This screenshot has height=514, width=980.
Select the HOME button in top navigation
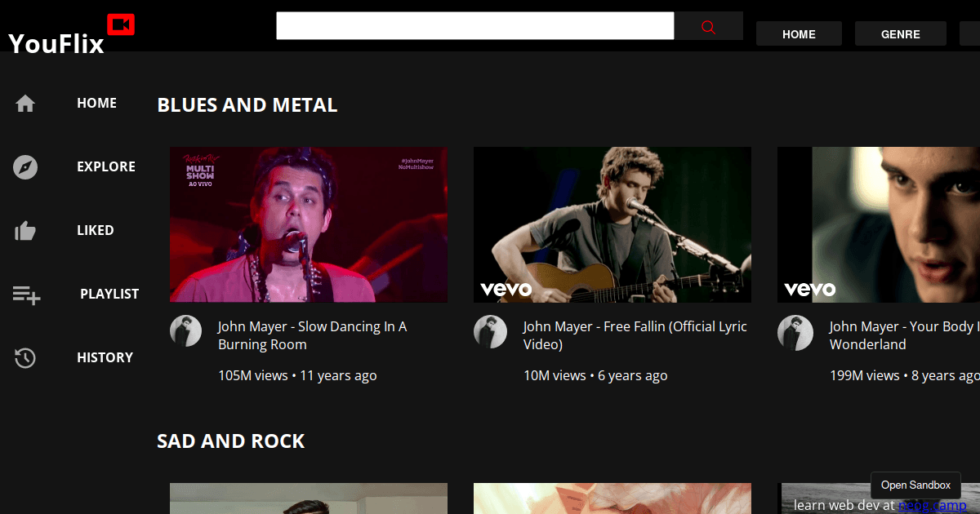click(x=799, y=34)
